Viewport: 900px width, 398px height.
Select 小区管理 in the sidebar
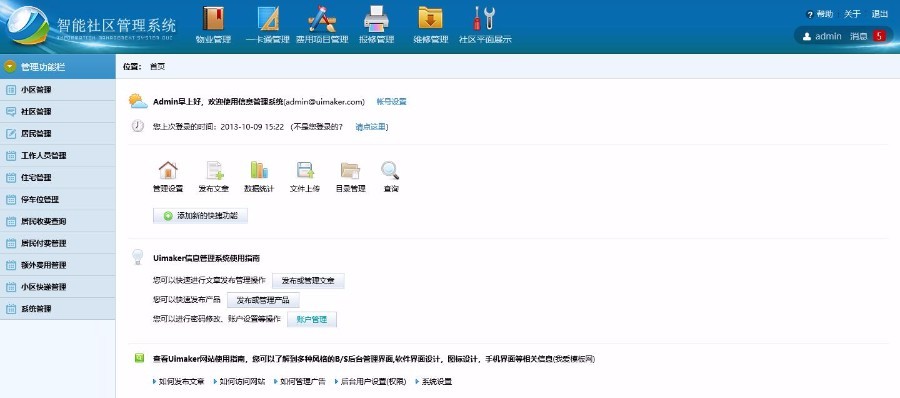[x=57, y=90]
